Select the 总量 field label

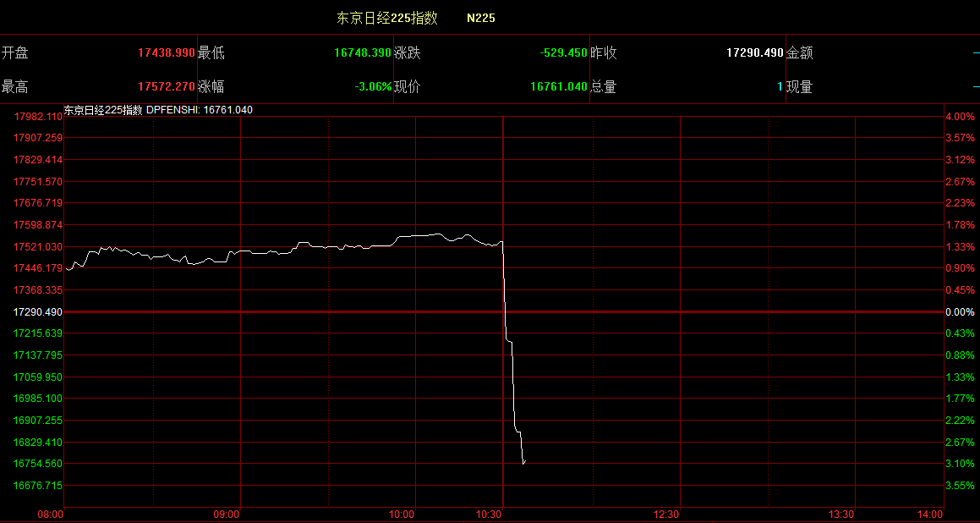[x=604, y=86]
